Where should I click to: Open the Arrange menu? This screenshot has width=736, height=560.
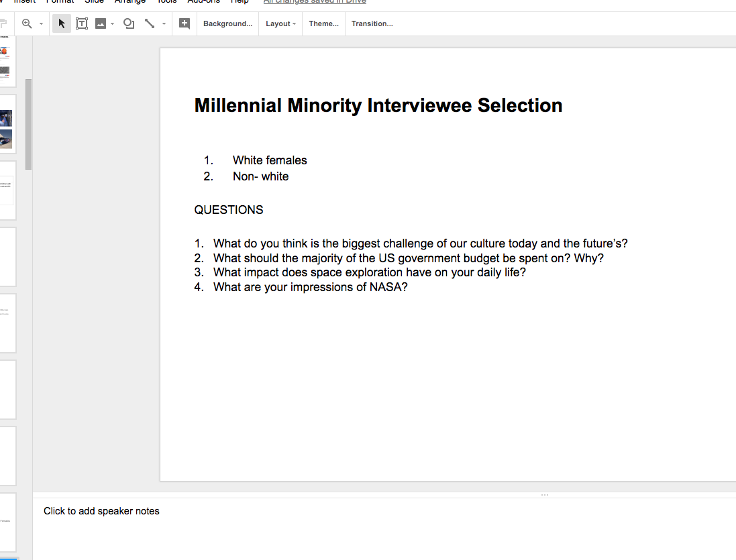click(x=130, y=1)
